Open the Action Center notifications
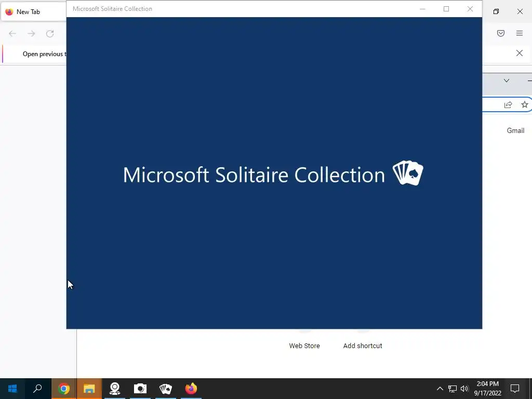Image resolution: width=532 pixels, height=399 pixels. click(515, 389)
